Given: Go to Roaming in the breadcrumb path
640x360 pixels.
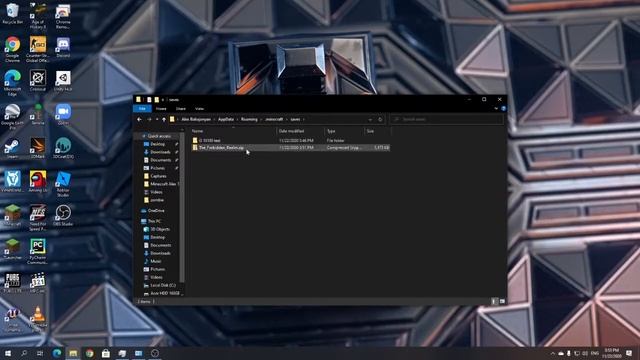Looking at the screenshot, I should (249, 119).
